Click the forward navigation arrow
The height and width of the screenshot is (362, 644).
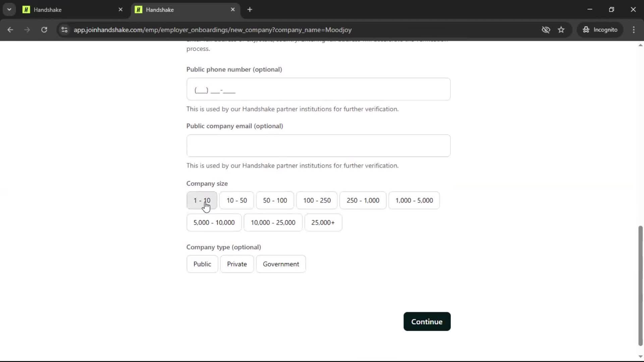[x=27, y=30]
